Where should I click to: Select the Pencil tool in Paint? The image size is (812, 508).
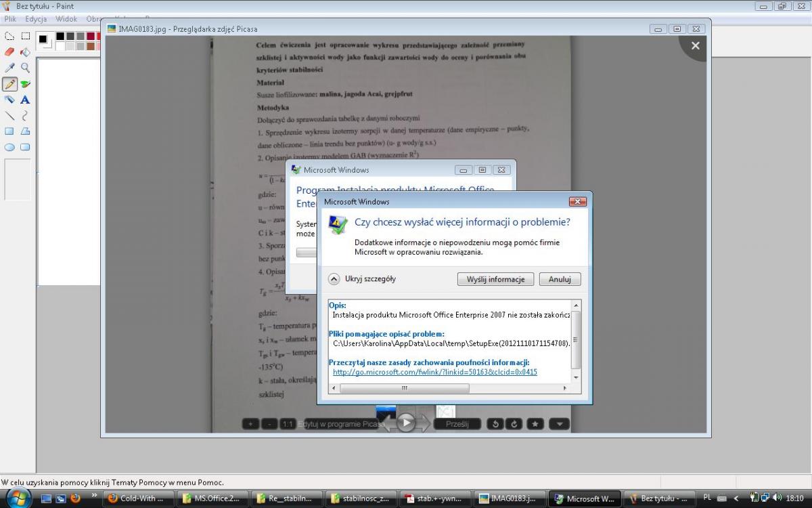pos(9,84)
